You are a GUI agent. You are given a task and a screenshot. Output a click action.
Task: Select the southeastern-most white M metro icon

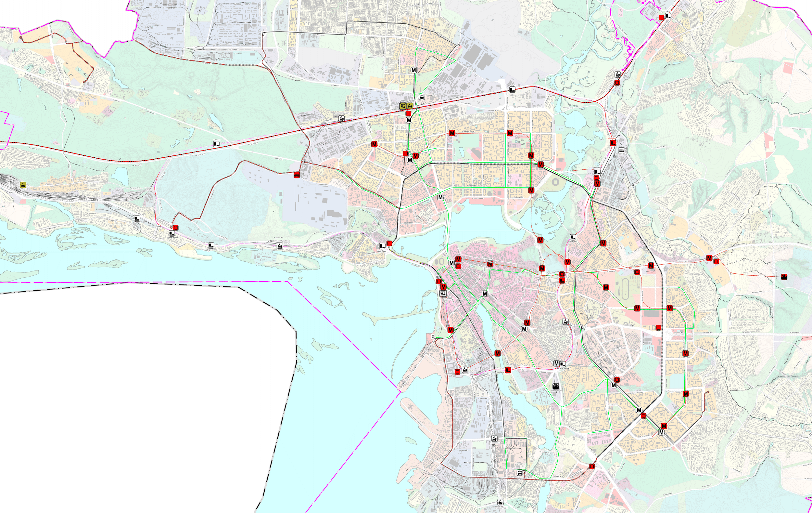661,432
